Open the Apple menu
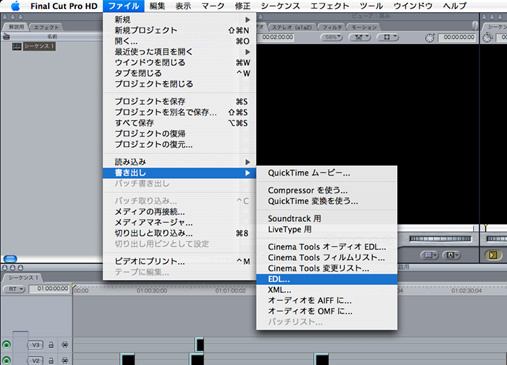 point(15,6)
